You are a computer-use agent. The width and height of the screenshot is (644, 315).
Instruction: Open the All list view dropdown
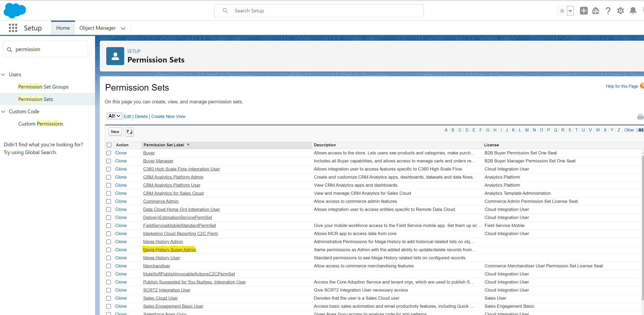coord(114,116)
